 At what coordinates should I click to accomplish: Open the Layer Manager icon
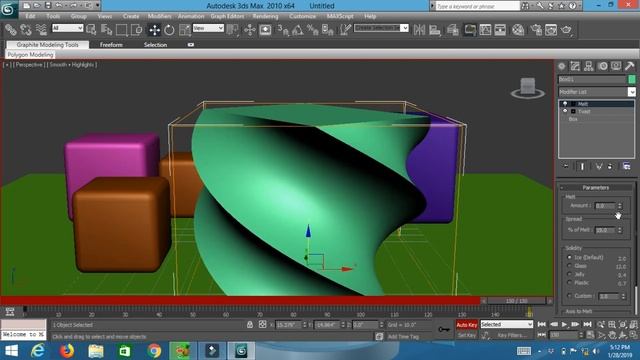click(x=453, y=30)
